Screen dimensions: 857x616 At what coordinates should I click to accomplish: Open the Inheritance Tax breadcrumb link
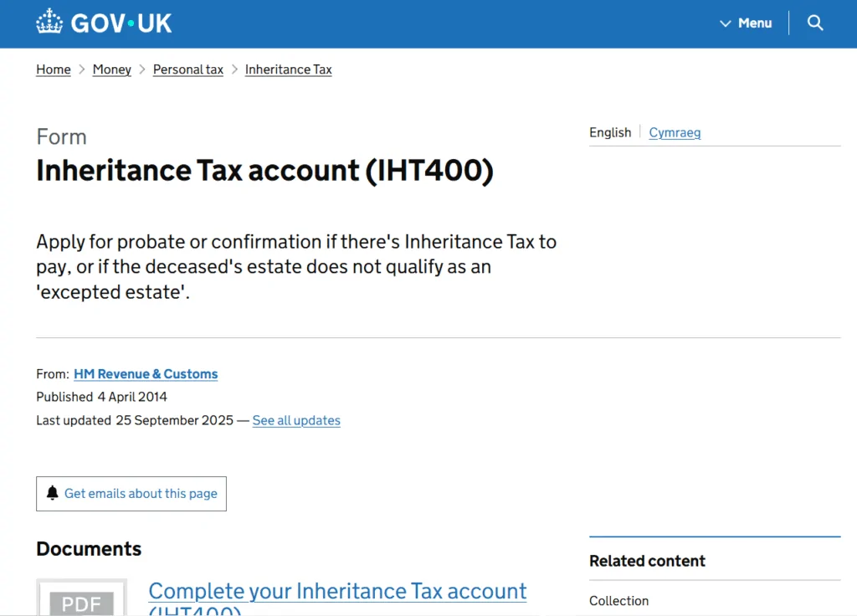[288, 69]
